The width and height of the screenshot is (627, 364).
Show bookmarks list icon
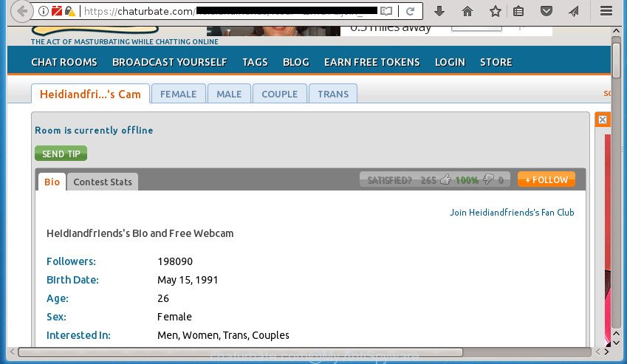point(518,11)
